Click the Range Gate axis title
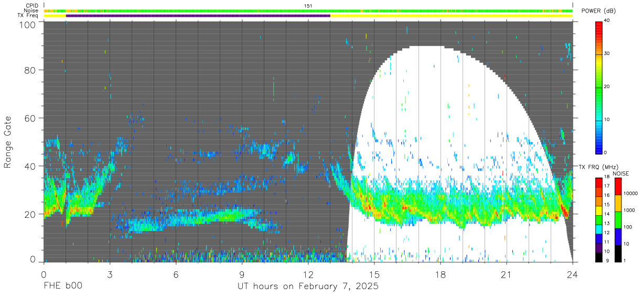The width and height of the screenshot is (644, 297). 8,142
